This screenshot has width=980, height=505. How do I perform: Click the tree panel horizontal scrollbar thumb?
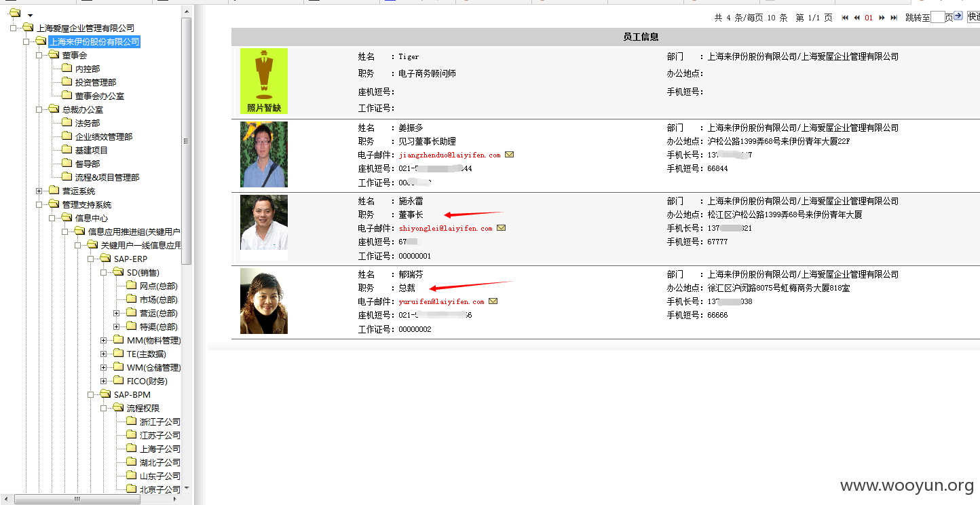[77, 499]
